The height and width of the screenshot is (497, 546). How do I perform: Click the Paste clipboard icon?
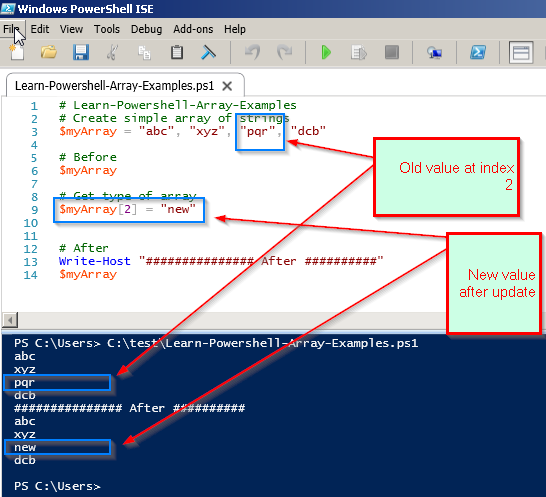coord(177,53)
